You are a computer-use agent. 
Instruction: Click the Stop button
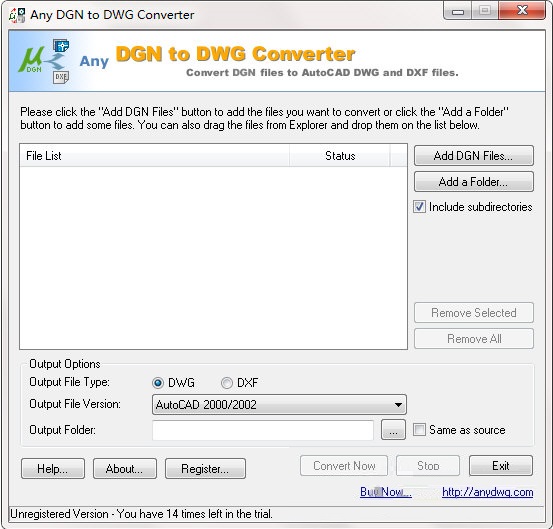coord(428,466)
